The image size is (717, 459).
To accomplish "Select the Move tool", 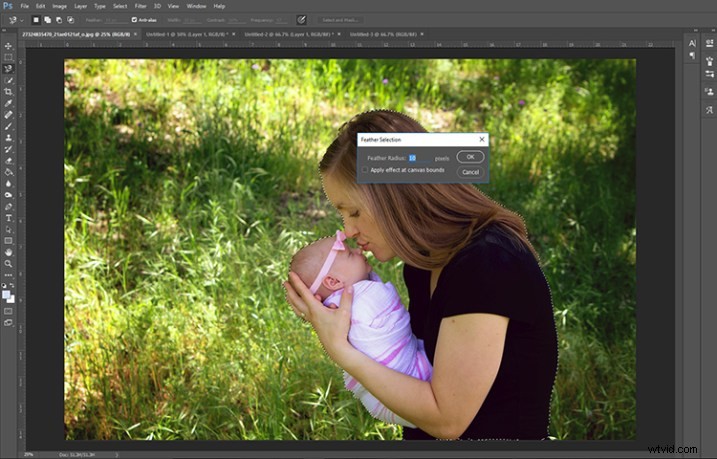I will click(8, 46).
